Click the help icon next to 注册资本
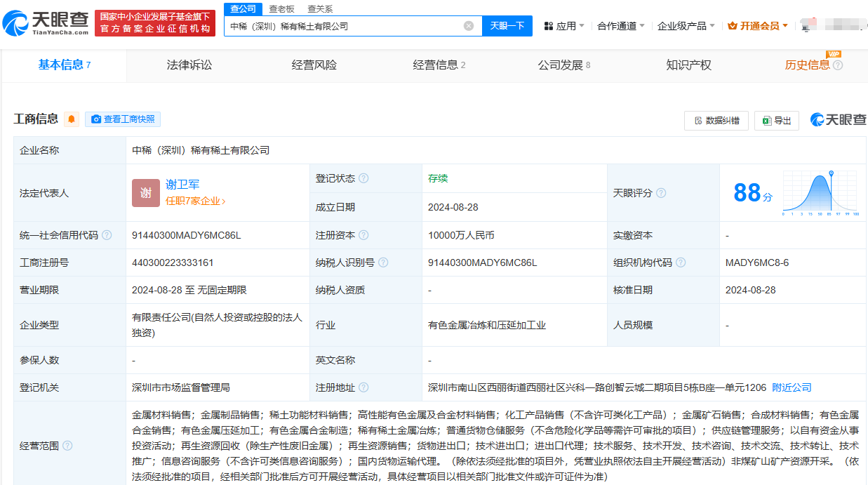The height and width of the screenshot is (485, 868). (x=363, y=235)
